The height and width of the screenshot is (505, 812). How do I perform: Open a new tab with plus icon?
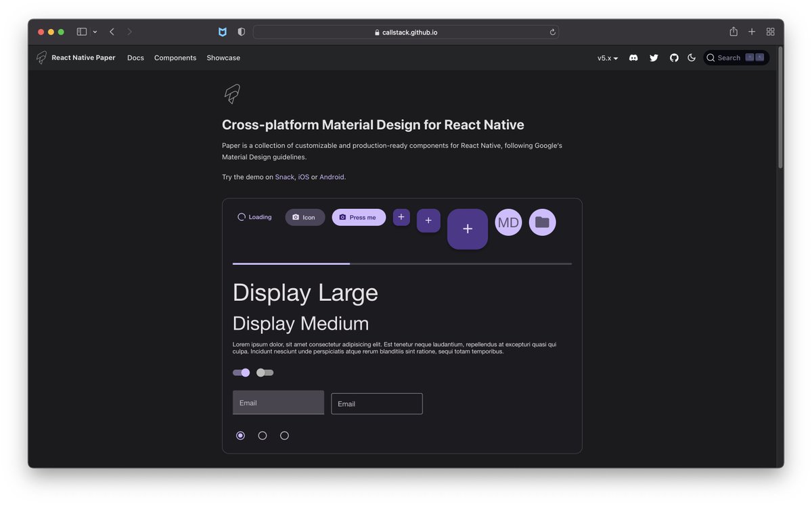pos(752,32)
